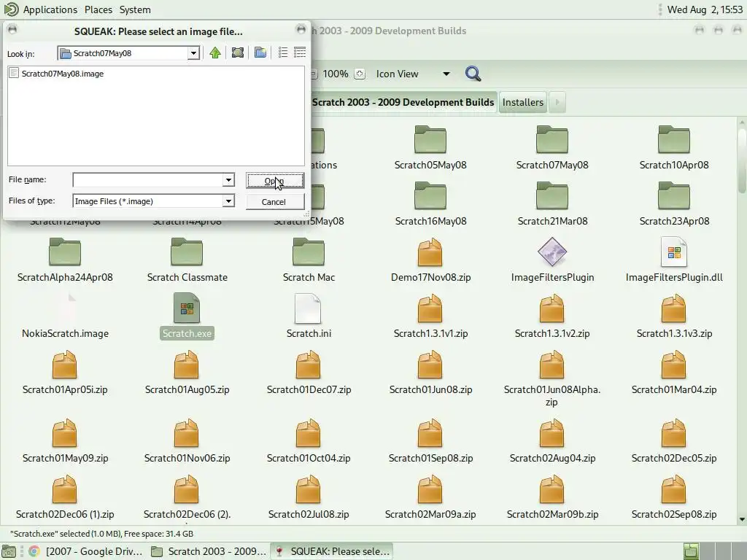Select the Scratch01Oct04.zip archive
The width and height of the screenshot is (747, 560).
[x=309, y=441]
